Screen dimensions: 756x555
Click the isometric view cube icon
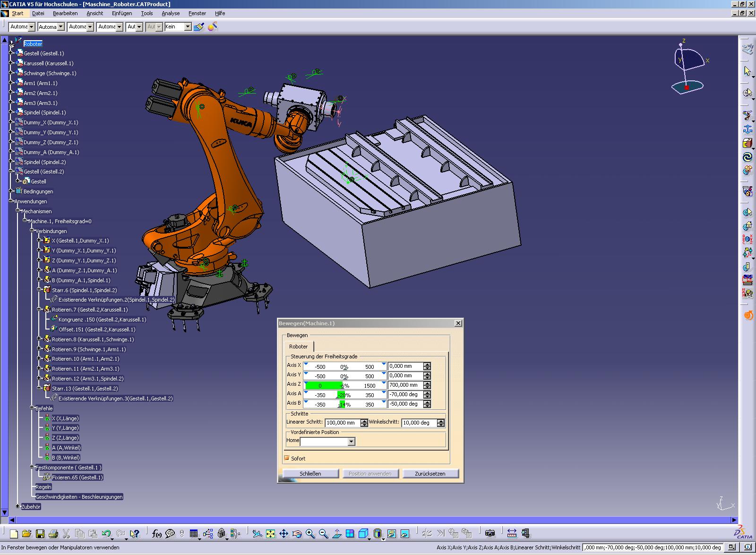pyautogui.click(x=363, y=534)
